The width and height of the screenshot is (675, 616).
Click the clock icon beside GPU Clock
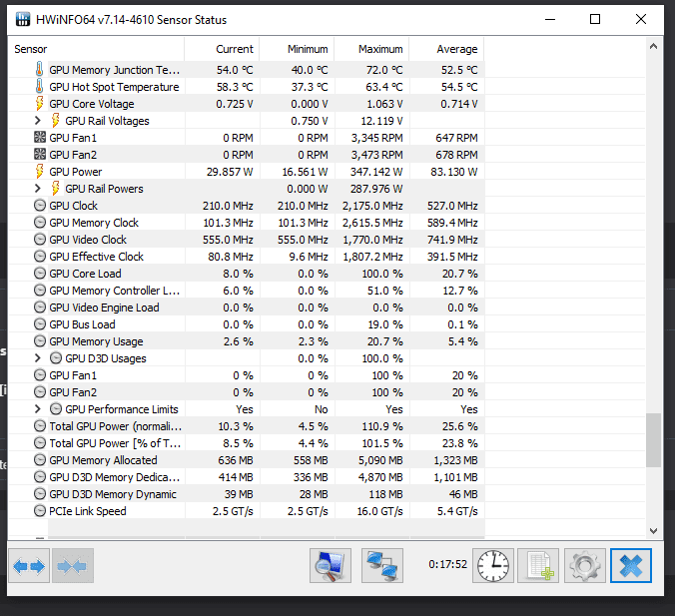coord(40,206)
